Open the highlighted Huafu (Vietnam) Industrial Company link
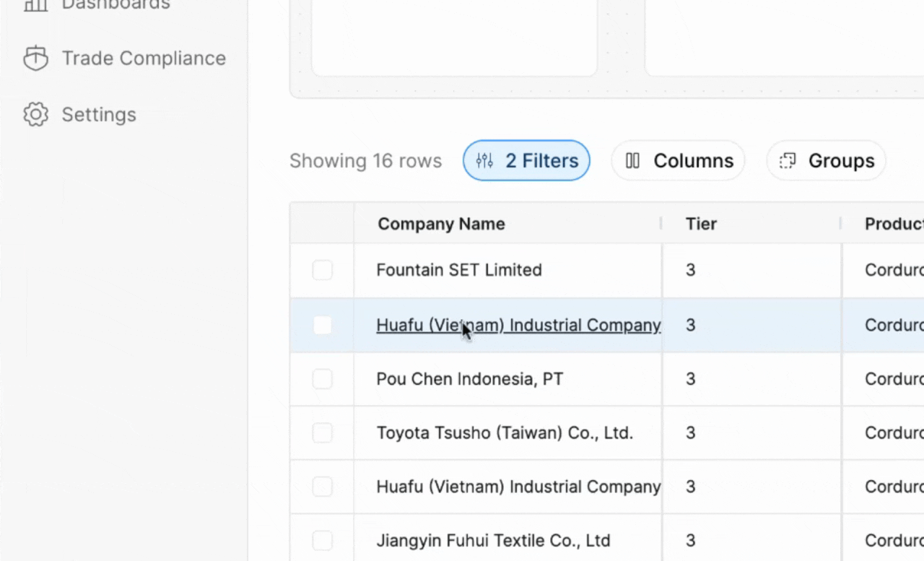 (518, 326)
